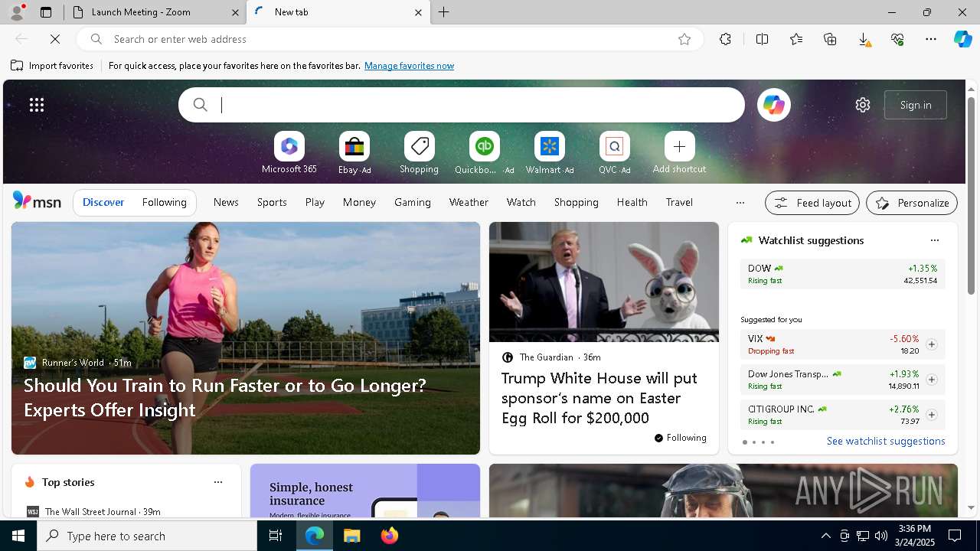Open the Edge profile icon

coord(16,12)
